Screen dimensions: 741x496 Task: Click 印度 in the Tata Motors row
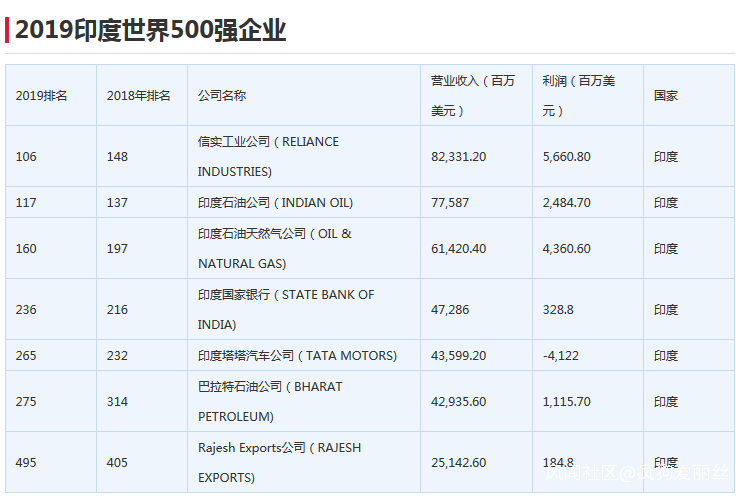point(666,355)
